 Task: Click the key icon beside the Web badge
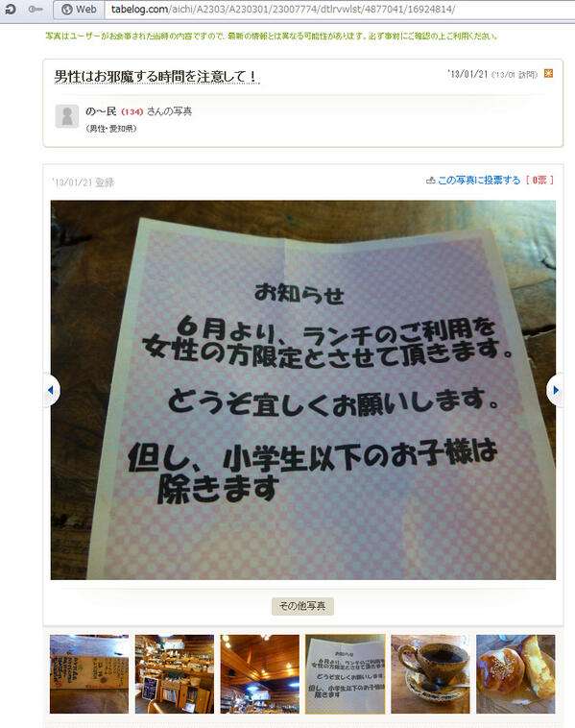[x=36, y=9]
